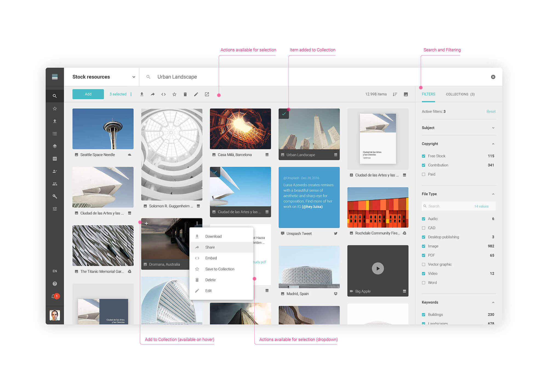Viewport: 548px width, 392px height.
Task: Collapse the File Type filter section
Action: coord(493,194)
